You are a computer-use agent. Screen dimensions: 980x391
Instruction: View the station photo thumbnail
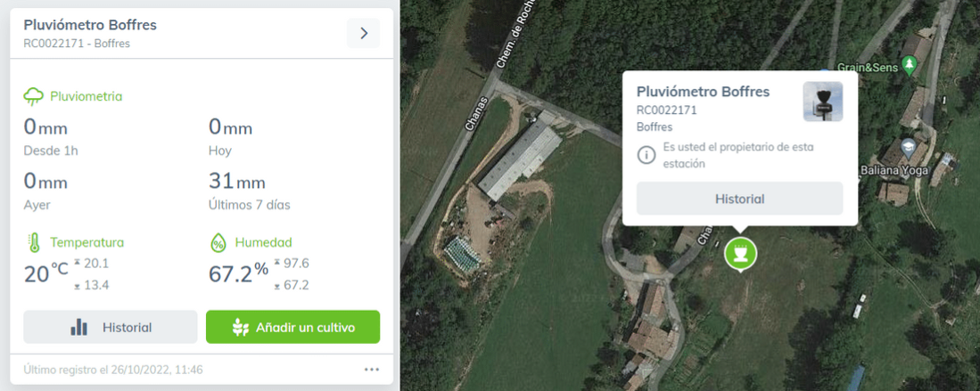click(822, 102)
